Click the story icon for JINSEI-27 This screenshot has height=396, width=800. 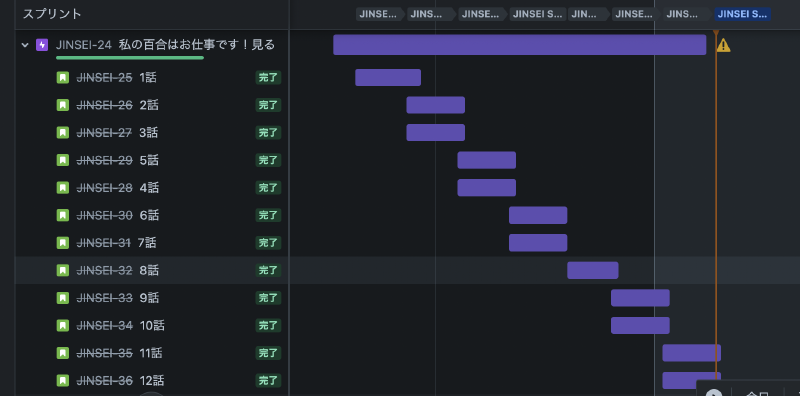tap(63, 133)
